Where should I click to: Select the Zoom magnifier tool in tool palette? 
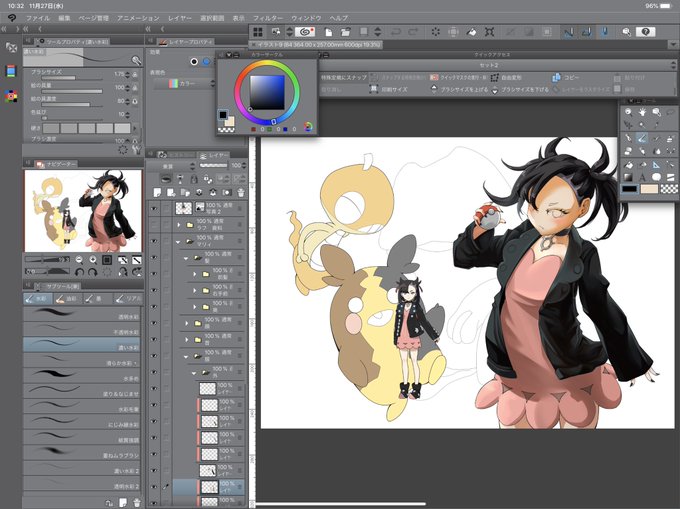628,112
